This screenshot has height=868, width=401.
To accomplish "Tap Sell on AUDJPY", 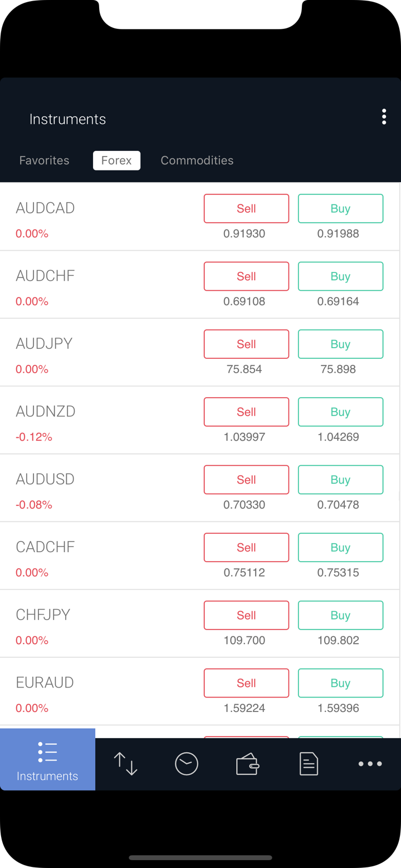I will pos(246,344).
